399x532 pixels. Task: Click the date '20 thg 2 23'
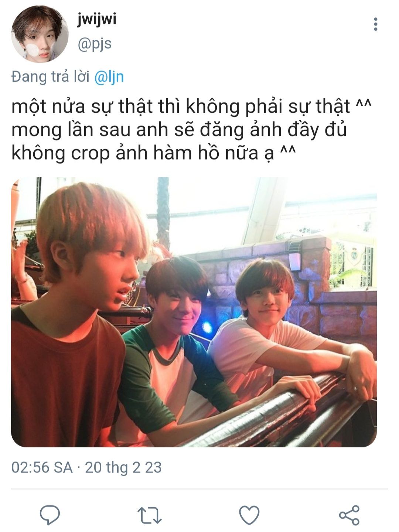123,467
